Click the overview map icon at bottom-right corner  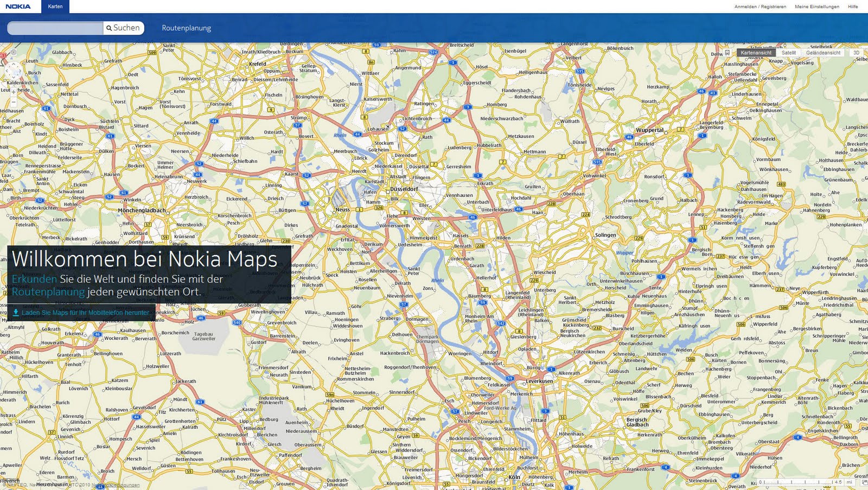click(x=864, y=482)
